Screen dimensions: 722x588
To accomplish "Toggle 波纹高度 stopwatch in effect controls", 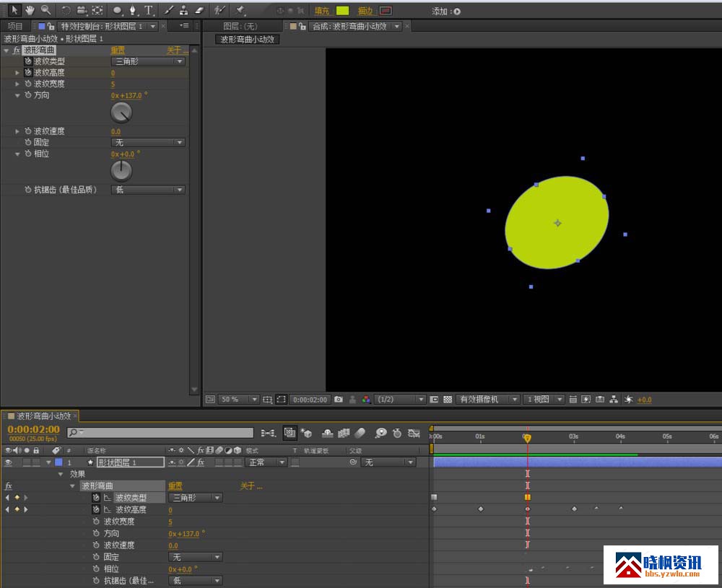I will [28, 72].
